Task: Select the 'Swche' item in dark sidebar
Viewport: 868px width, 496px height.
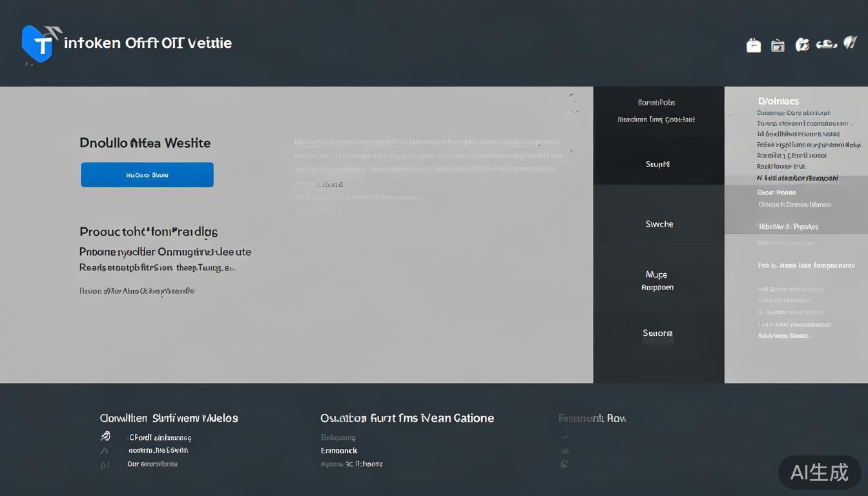Action: tap(659, 224)
